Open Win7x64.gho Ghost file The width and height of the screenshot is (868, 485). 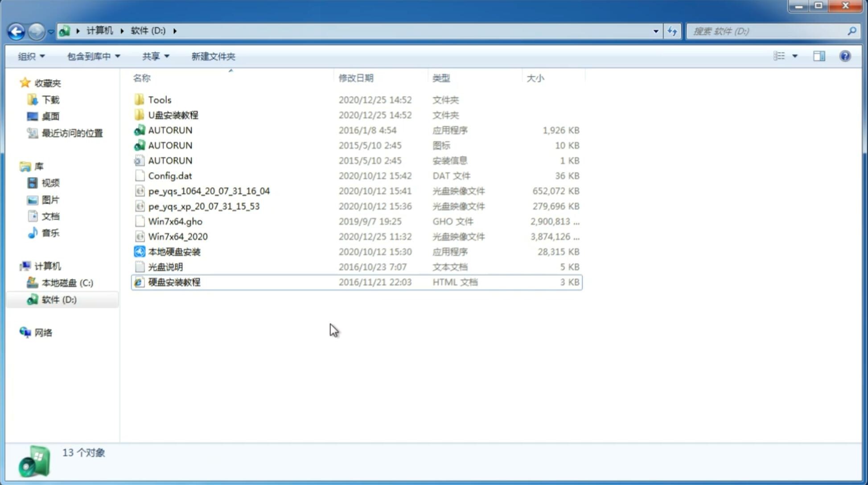[x=175, y=221]
